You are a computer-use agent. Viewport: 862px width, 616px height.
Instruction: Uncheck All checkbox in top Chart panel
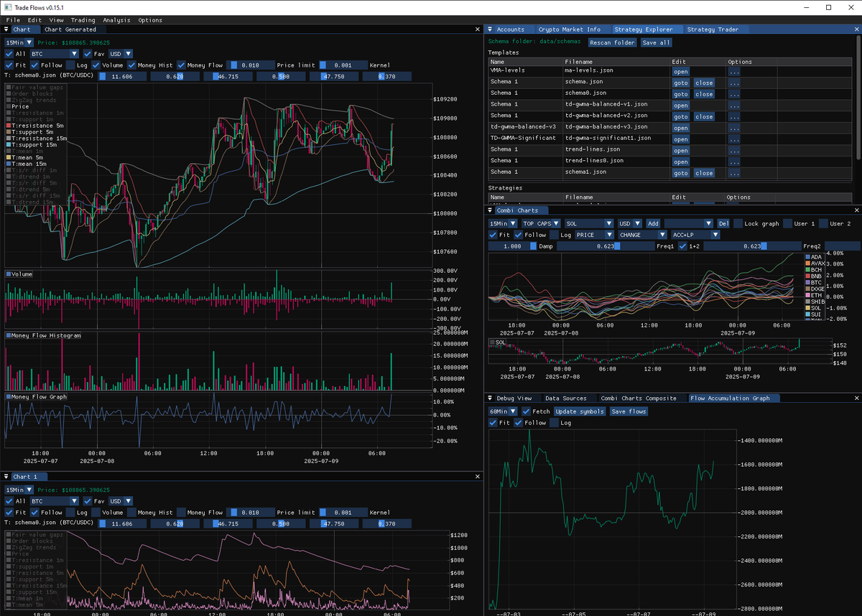point(9,54)
